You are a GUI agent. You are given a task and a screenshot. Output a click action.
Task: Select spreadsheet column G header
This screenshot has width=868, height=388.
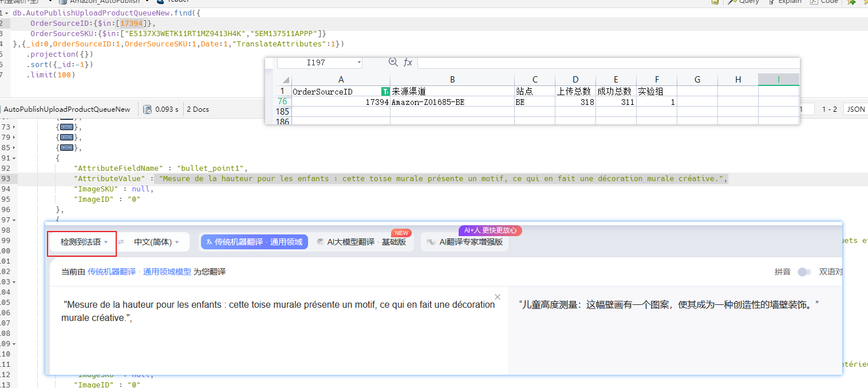pos(697,80)
